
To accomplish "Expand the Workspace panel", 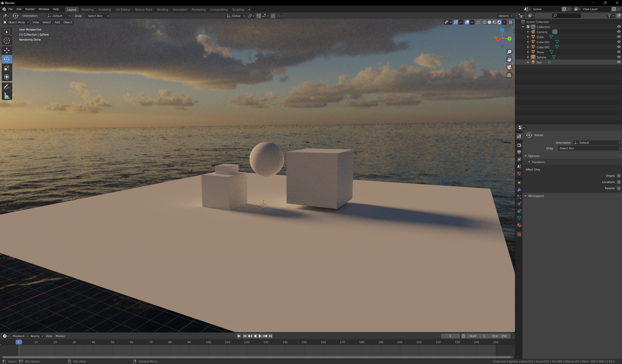I will tap(536, 196).
